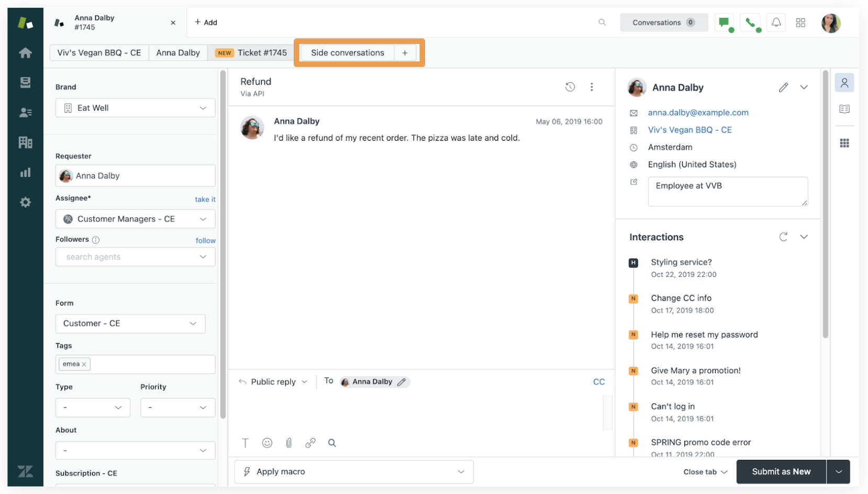Open the Knowledge book icon in right rail
Screen dimensions: 868x494
click(x=844, y=109)
